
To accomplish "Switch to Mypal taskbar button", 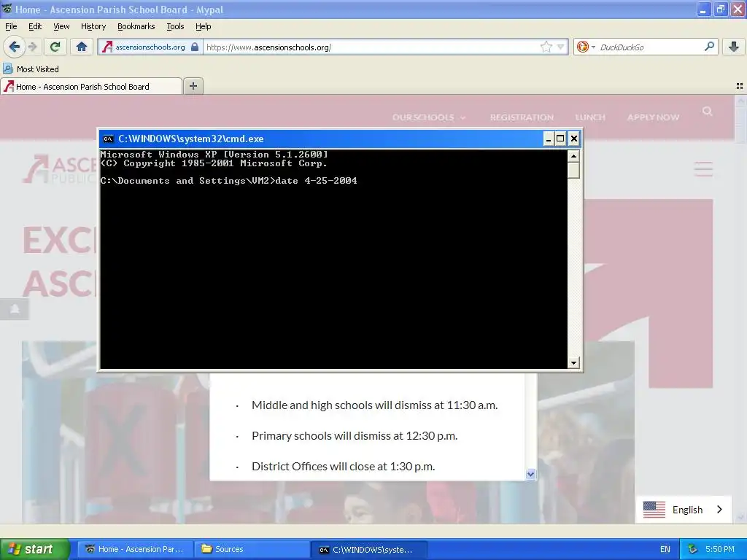I will pyautogui.click(x=134, y=549).
